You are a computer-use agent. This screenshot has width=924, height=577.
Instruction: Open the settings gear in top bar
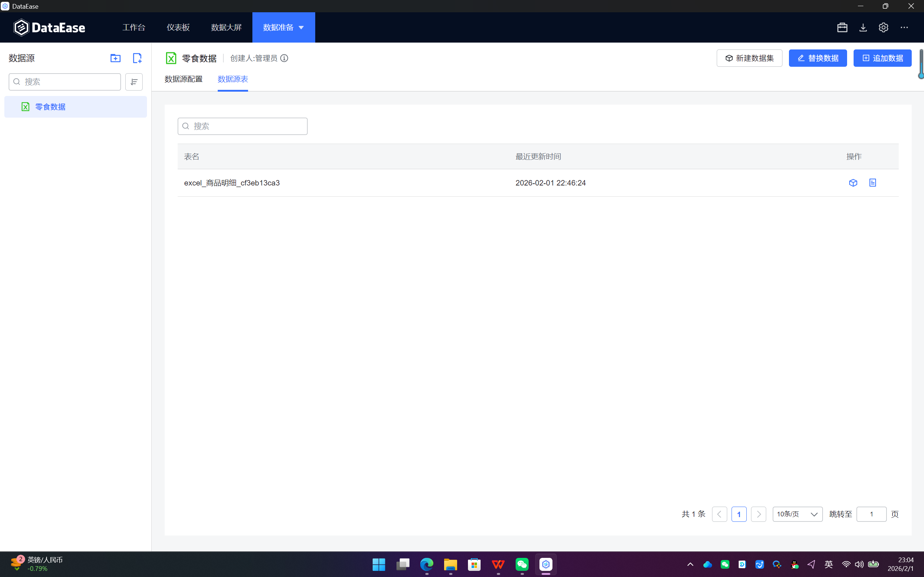[883, 27]
